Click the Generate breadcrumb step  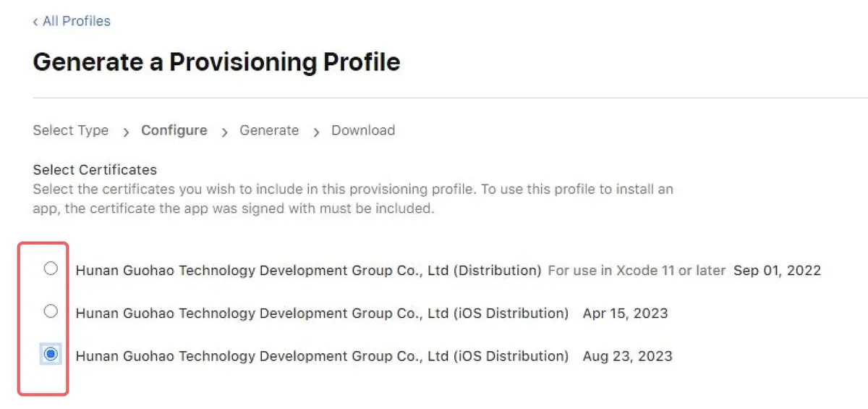pos(269,131)
